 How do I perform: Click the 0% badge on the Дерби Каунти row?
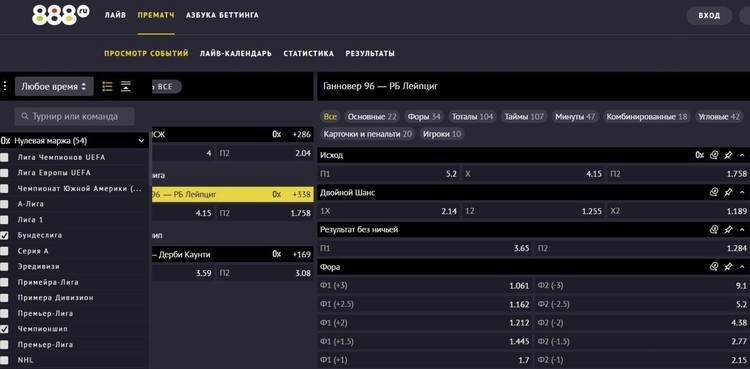(277, 254)
